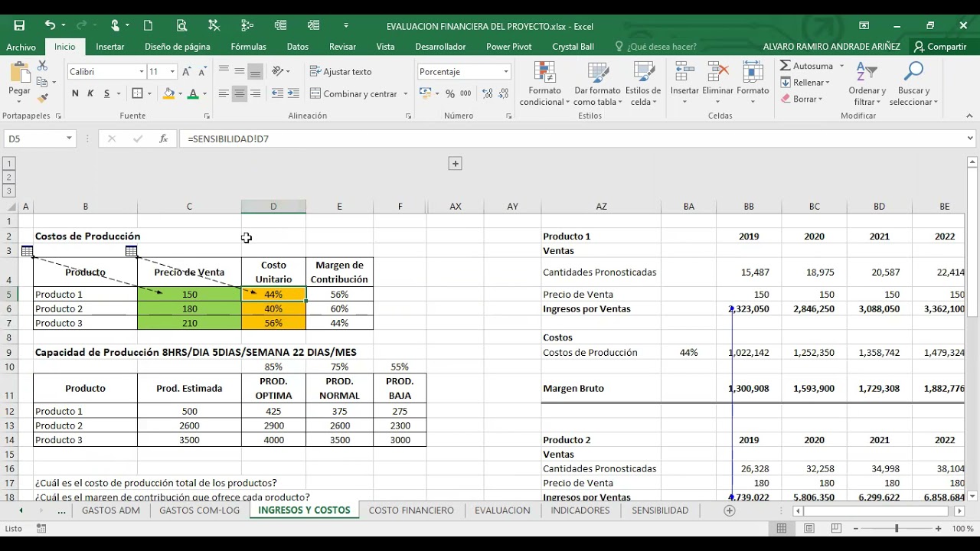Viewport: 980px width, 551px height.
Task: Open Combinar y centrar dropdown arrow
Action: point(405,93)
